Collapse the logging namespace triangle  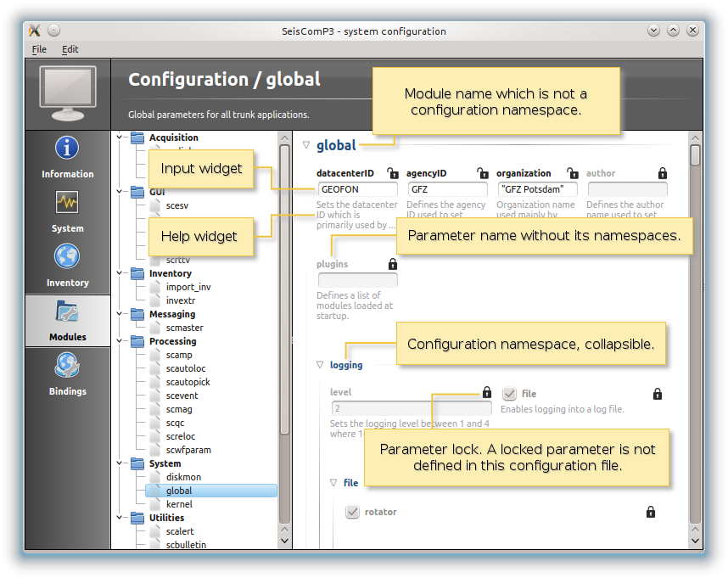[320, 365]
